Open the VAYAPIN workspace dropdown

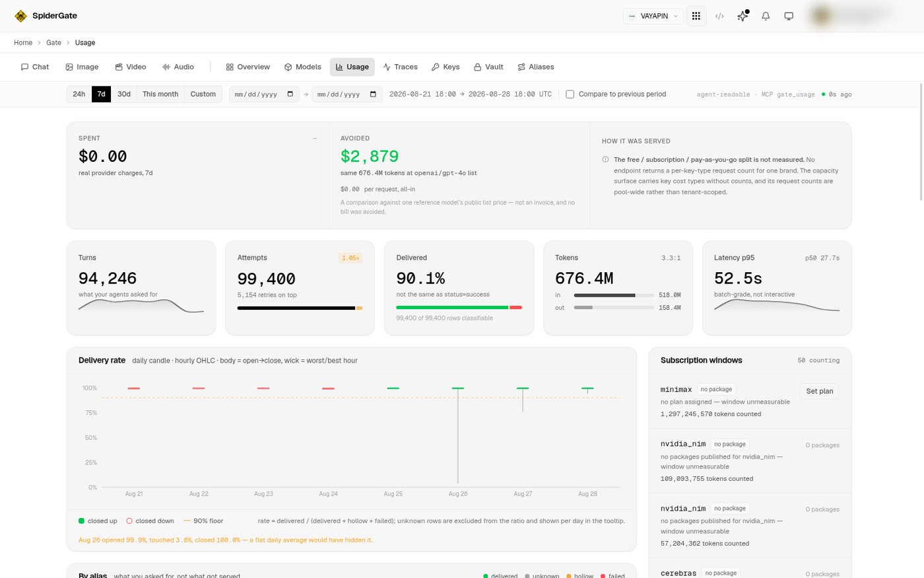coord(653,16)
